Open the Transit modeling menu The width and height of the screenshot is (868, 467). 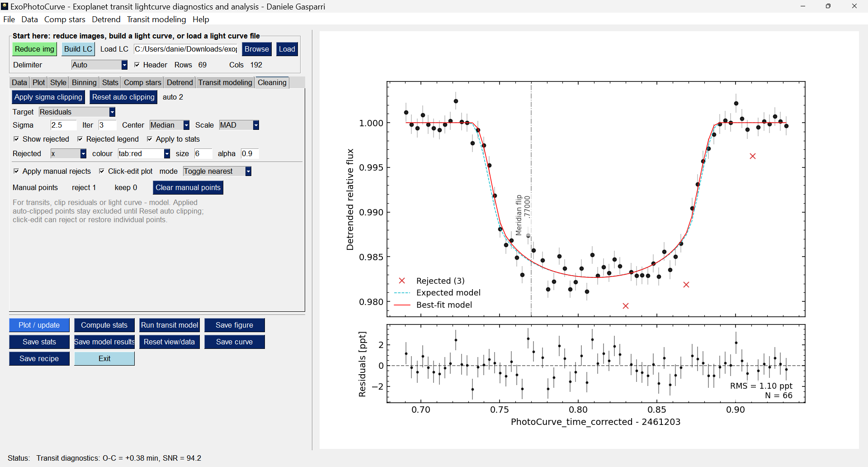[156, 19]
